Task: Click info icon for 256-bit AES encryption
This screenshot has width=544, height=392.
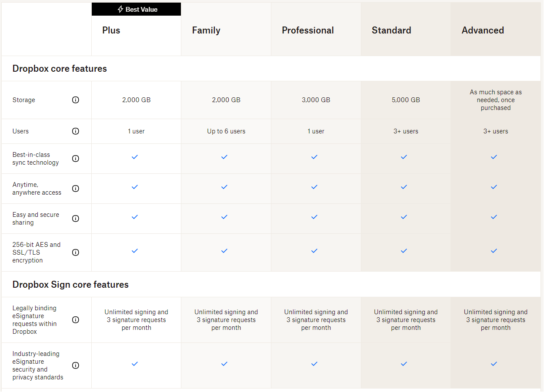Action: pyautogui.click(x=76, y=252)
